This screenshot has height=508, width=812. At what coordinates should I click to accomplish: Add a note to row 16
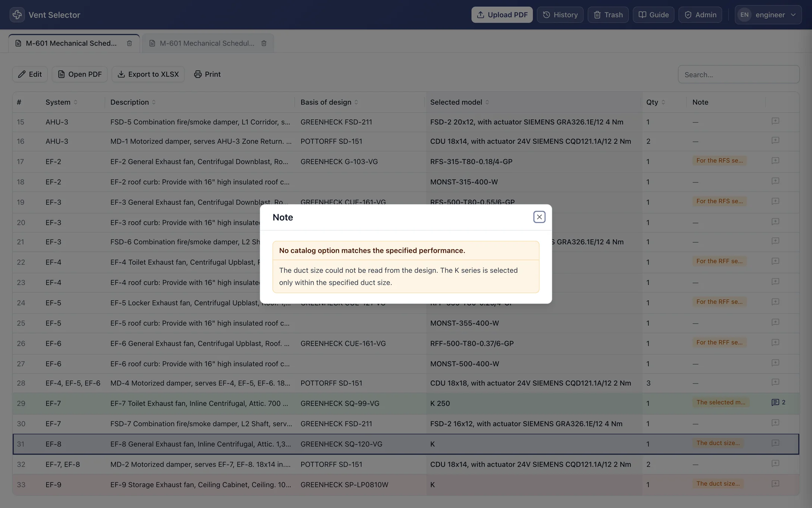tap(775, 140)
